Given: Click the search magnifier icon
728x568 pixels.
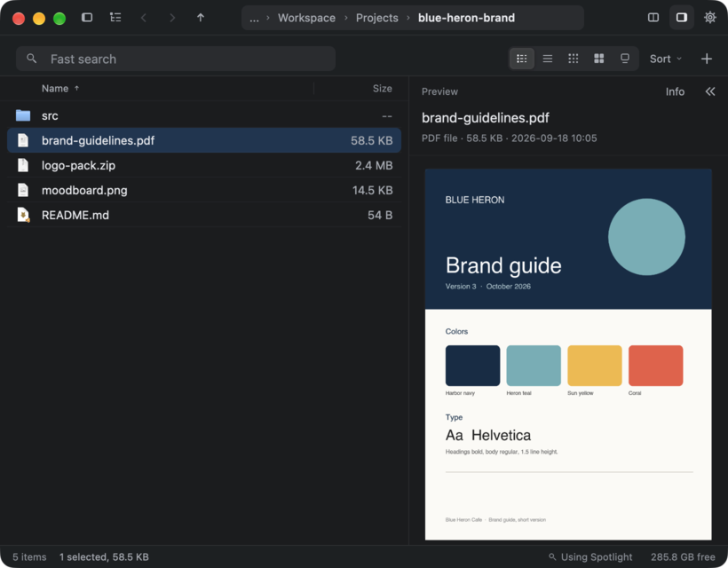Looking at the screenshot, I should click(x=32, y=59).
